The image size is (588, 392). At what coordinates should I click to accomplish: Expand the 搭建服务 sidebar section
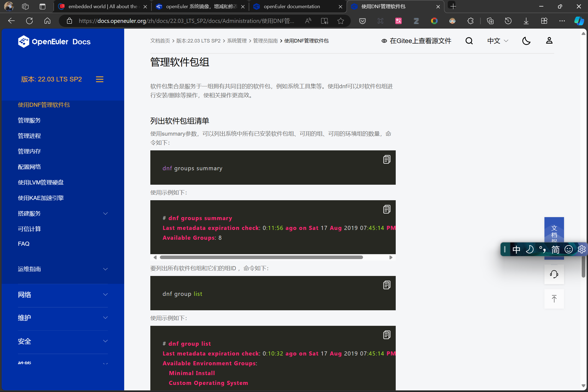105,214
